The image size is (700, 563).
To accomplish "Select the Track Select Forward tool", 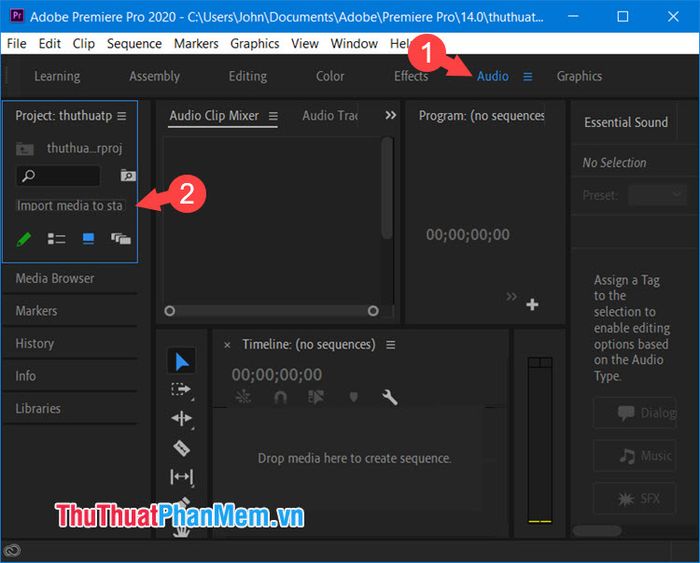I will click(181, 390).
